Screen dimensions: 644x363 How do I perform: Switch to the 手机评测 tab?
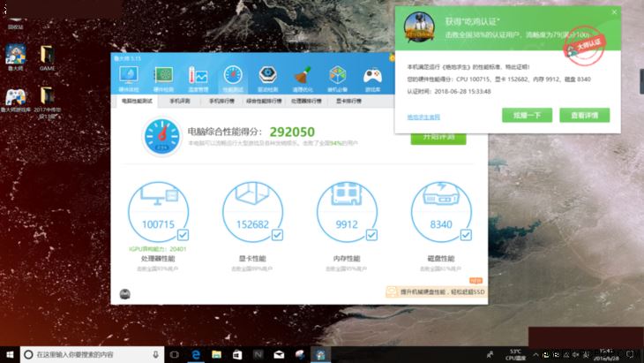[180, 101]
